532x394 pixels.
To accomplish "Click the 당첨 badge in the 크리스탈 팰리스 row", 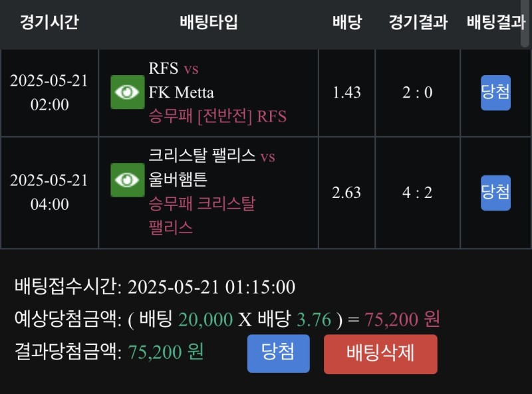I will coord(495,193).
